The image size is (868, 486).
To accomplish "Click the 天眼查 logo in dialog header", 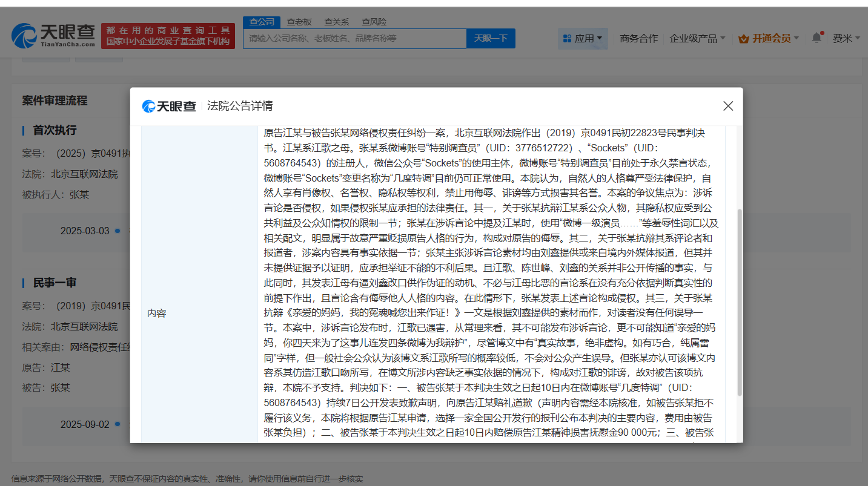I will (169, 107).
